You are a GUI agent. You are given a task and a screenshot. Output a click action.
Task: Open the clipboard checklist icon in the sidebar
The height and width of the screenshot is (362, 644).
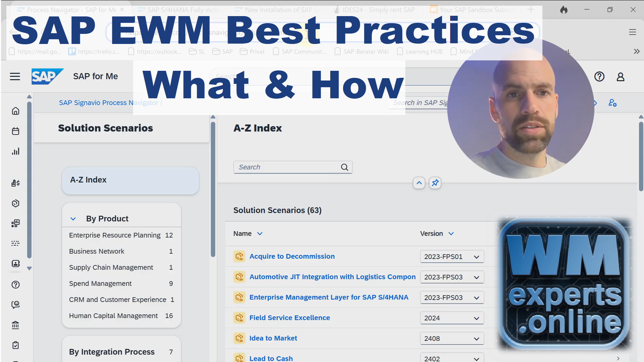coord(15,345)
